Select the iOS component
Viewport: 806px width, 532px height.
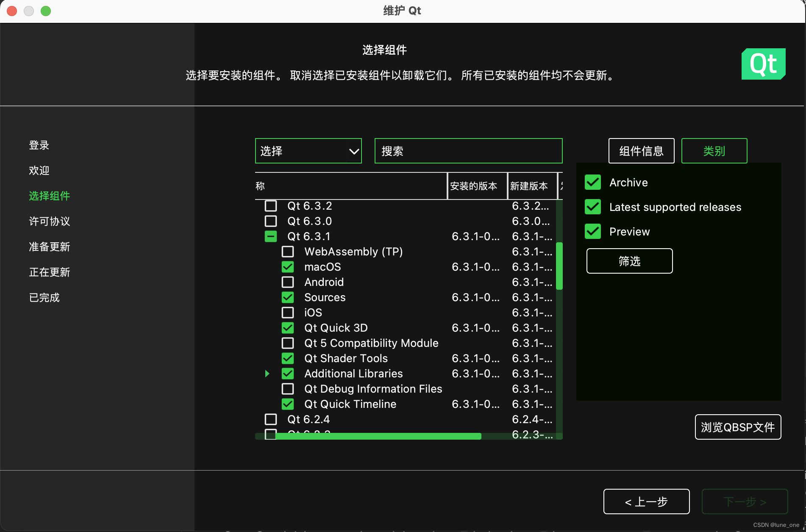click(x=288, y=313)
